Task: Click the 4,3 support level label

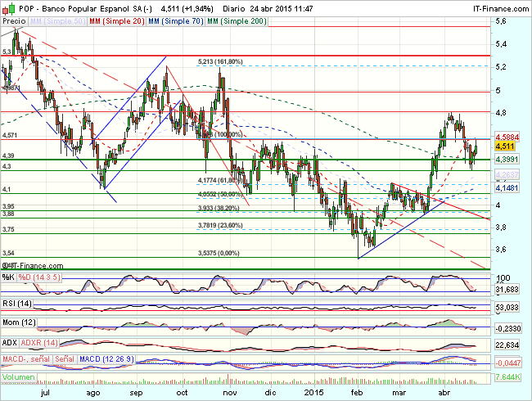Action: click(x=7, y=167)
